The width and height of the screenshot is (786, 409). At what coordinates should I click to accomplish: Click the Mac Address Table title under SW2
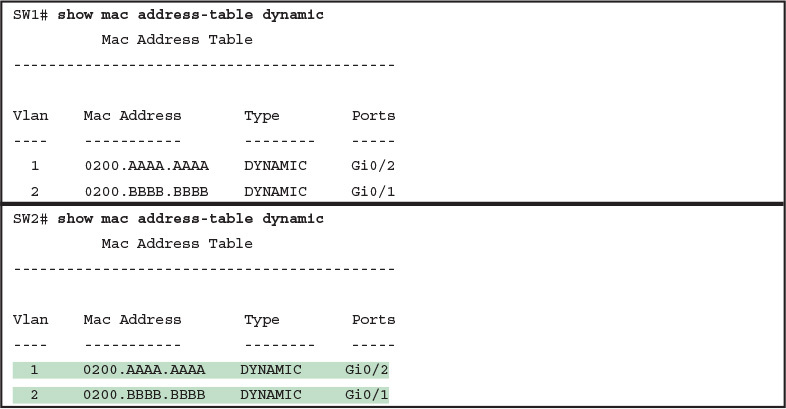pos(177,244)
